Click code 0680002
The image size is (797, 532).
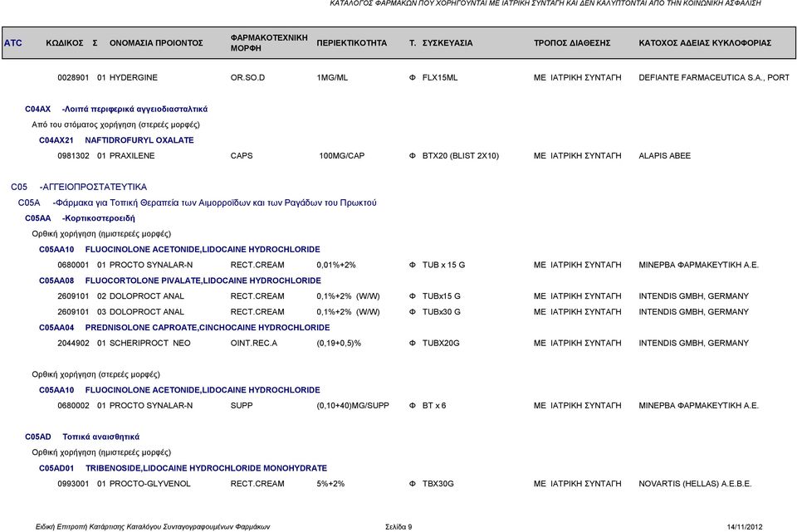(73, 406)
